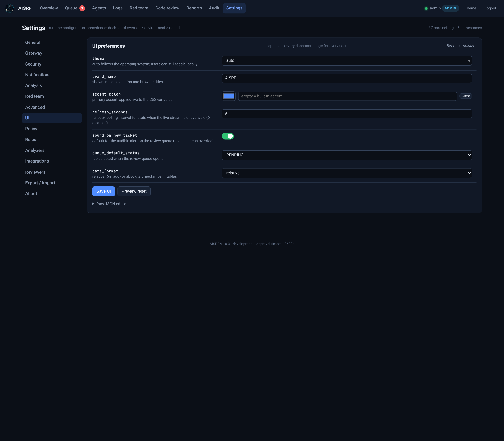
Task: Open Integrations settings section
Action: tap(52, 161)
